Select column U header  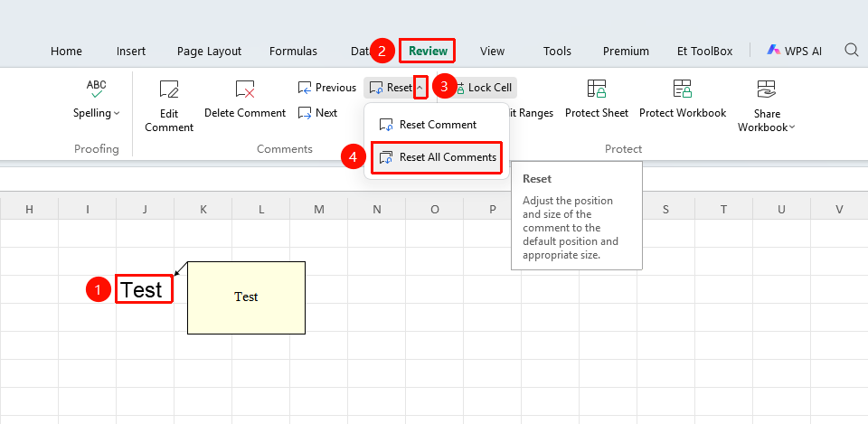pyautogui.click(x=781, y=209)
